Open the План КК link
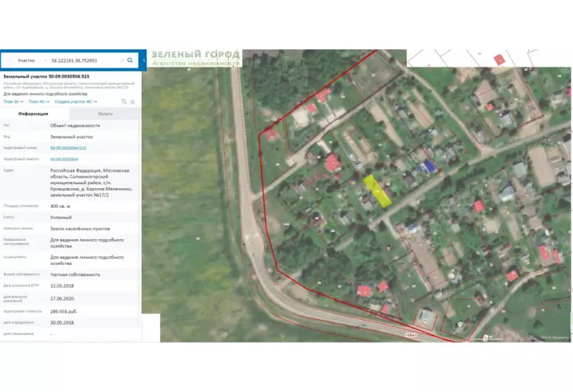The width and height of the screenshot is (573, 392). click(38, 101)
